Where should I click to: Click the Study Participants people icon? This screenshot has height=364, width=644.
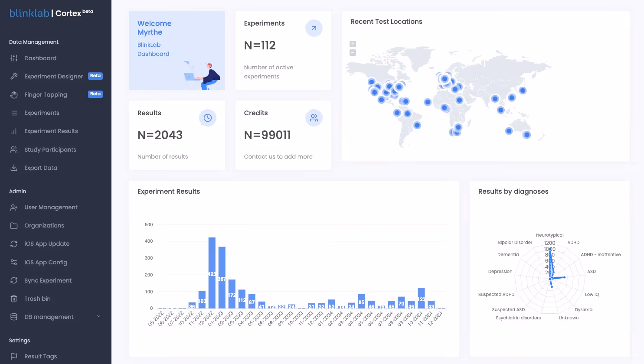(14, 149)
